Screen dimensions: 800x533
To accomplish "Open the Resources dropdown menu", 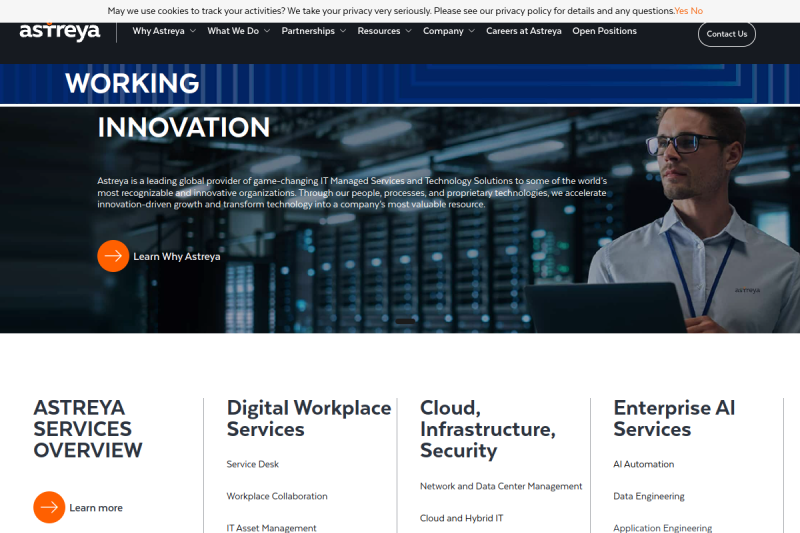I will click(385, 31).
